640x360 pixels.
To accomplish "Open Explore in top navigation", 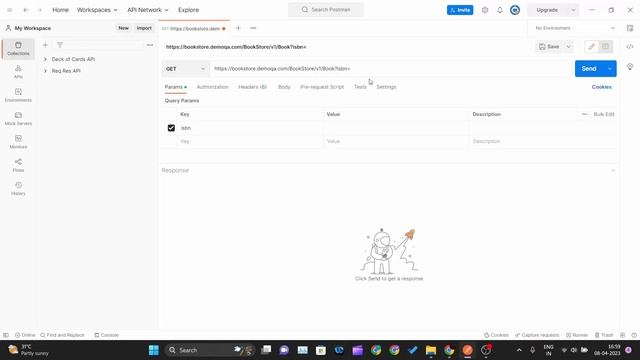I will 189,10.
